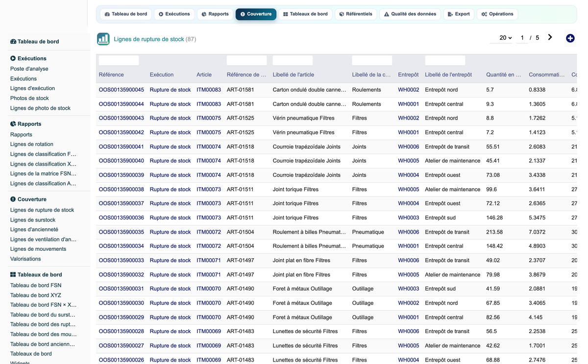Screen dimensions: 588x364
Task: Click the add (plus) circle icon
Action: (570, 38)
